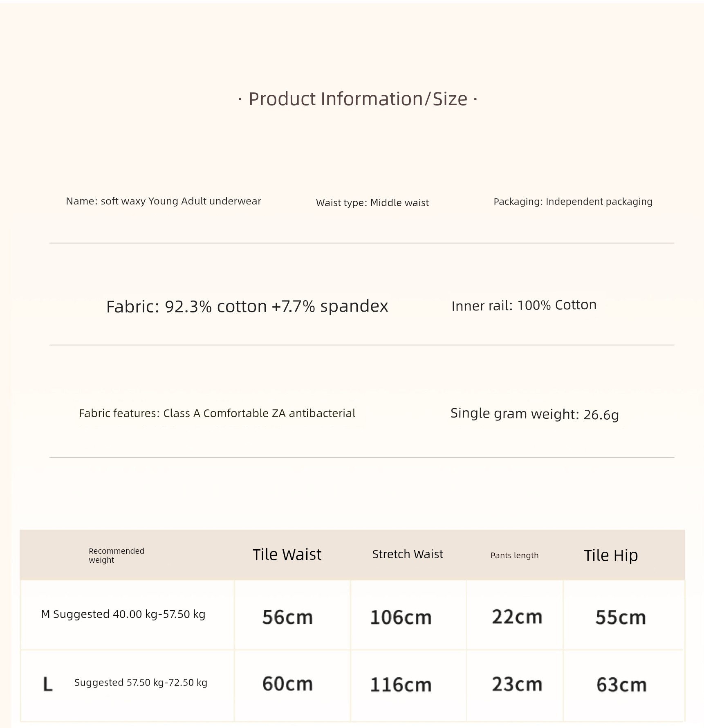Select the 56cm Tile Waist cell
Screen dimensions: 704x728
(287, 617)
